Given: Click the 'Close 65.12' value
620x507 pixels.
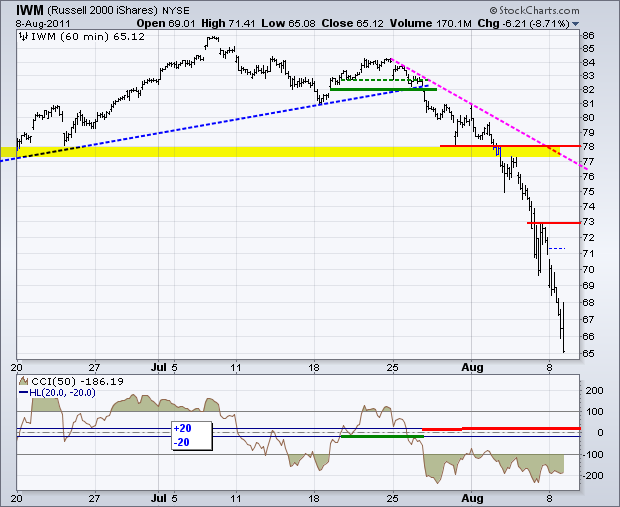Looking at the screenshot, I should tap(352, 23).
